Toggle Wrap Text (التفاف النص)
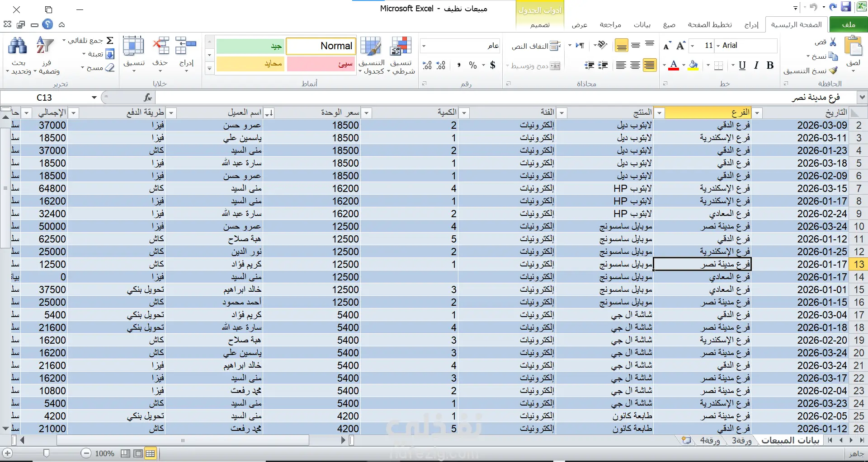 click(536, 46)
